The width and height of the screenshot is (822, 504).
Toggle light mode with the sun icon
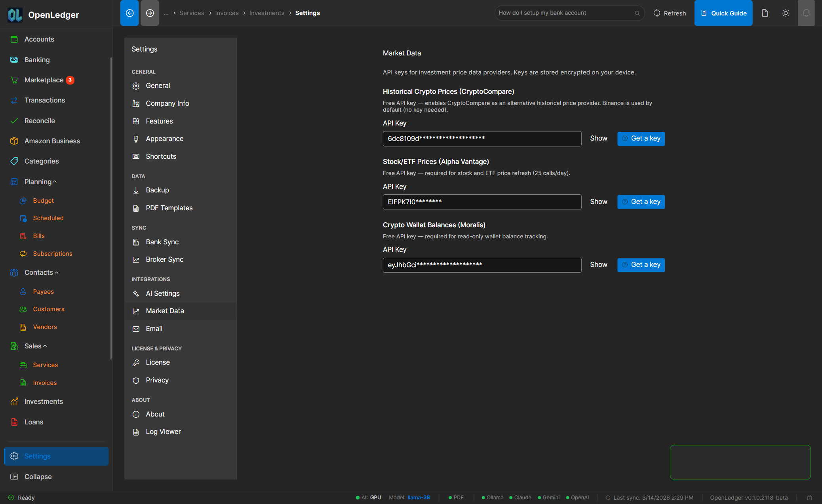[786, 13]
